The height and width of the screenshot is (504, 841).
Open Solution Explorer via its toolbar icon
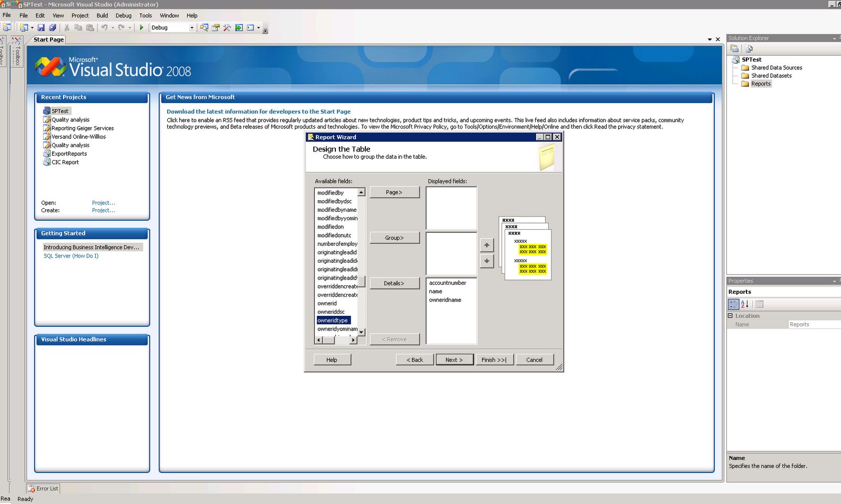pyautogui.click(x=204, y=27)
